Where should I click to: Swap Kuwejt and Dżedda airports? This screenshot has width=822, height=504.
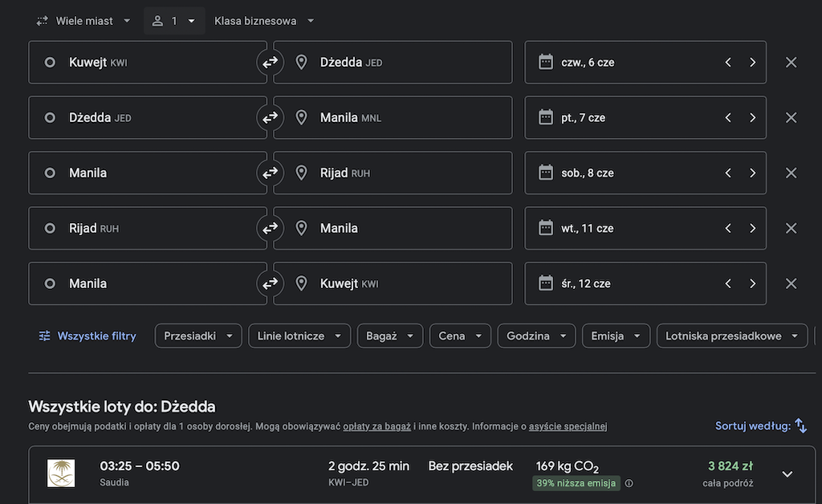coord(270,63)
